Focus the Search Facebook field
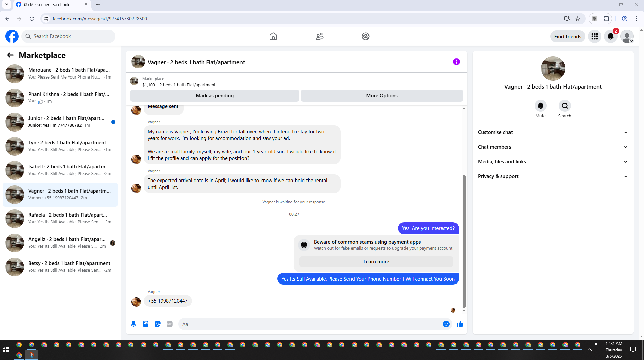644x360 pixels. point(68,36)
